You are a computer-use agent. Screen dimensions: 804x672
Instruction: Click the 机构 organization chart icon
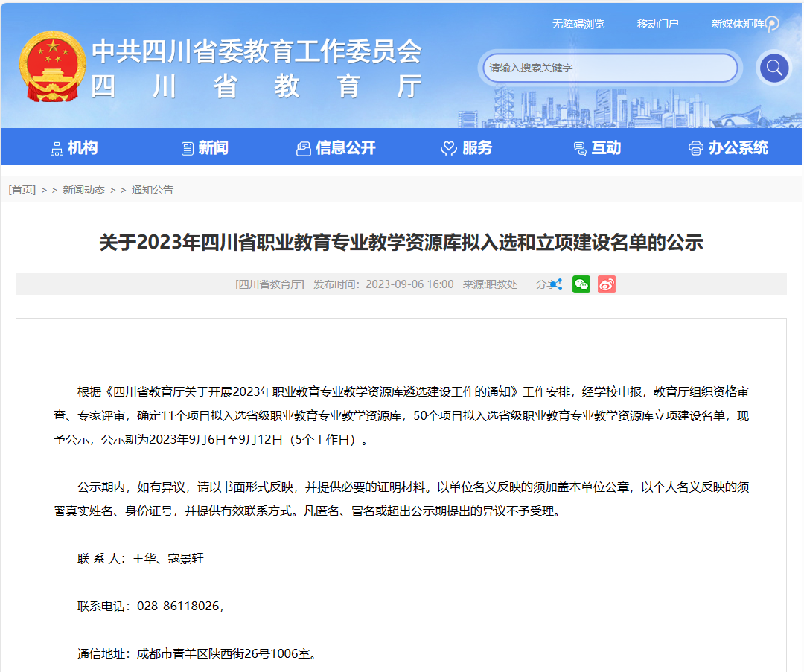coord(57,148)
